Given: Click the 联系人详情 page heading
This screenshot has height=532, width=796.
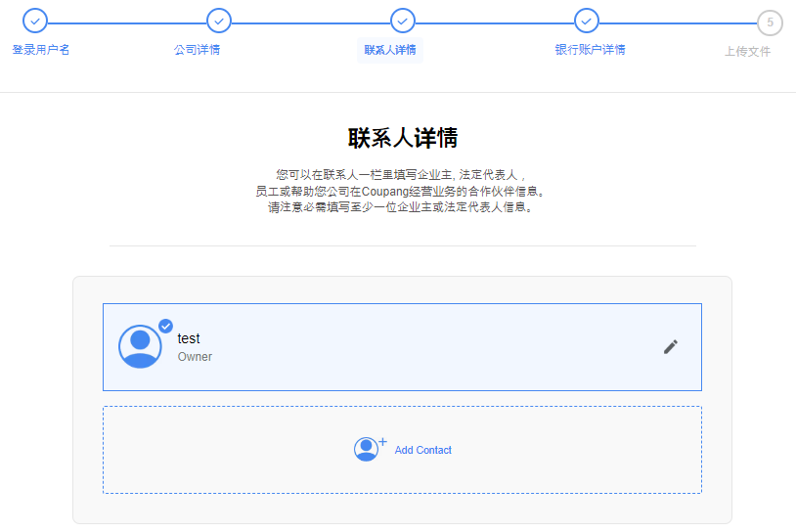Looking at the screenshot, I should click(x=403, y=137).
